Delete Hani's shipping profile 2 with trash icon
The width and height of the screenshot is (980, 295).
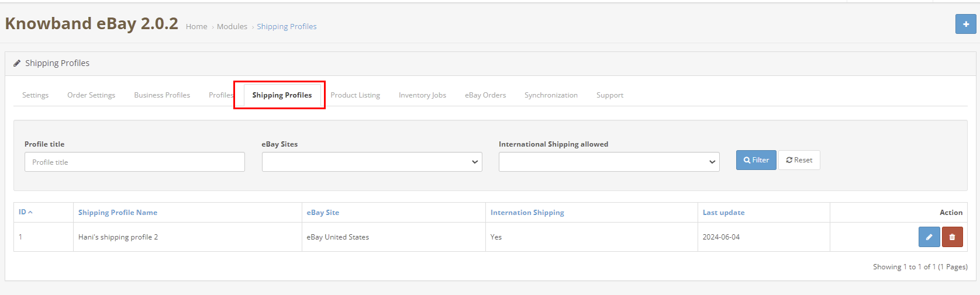[952, 237]
